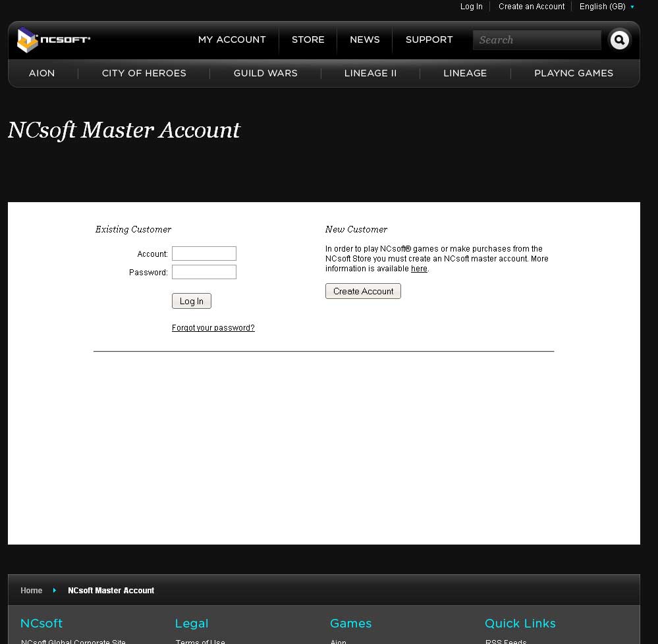This screenshot has height=644, width=658.
Task: Click the top Log In link
Action: coord(471,7)
